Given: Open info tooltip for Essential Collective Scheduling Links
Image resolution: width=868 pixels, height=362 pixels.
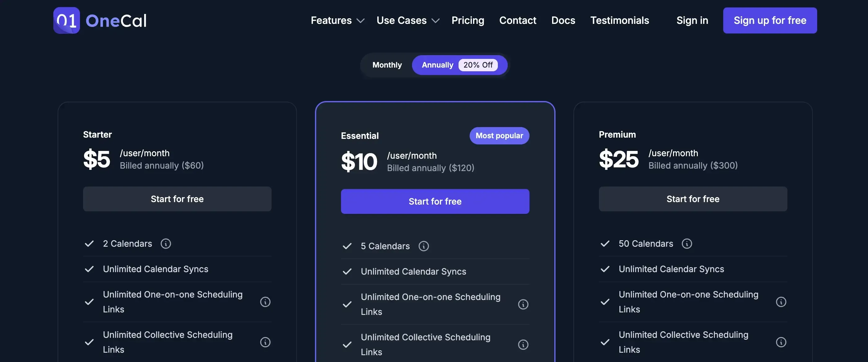Looking at the screenshot, I should pos(523,345).
